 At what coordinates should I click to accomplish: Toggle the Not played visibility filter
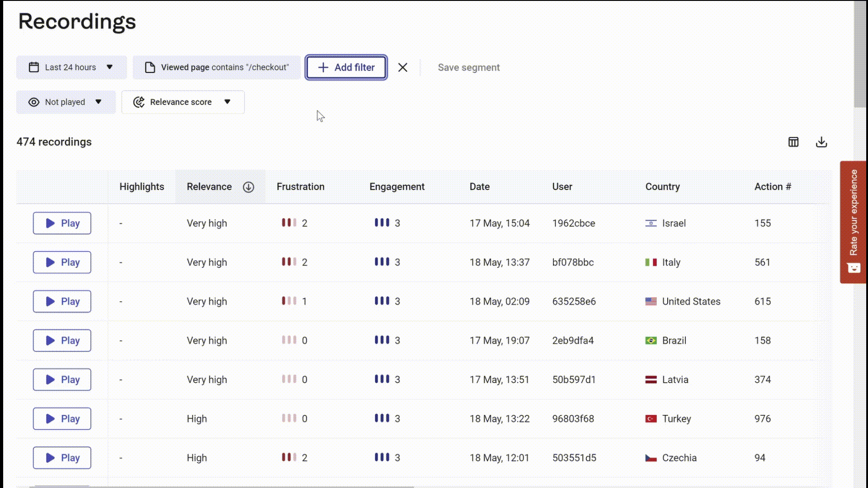click(64, 102)
